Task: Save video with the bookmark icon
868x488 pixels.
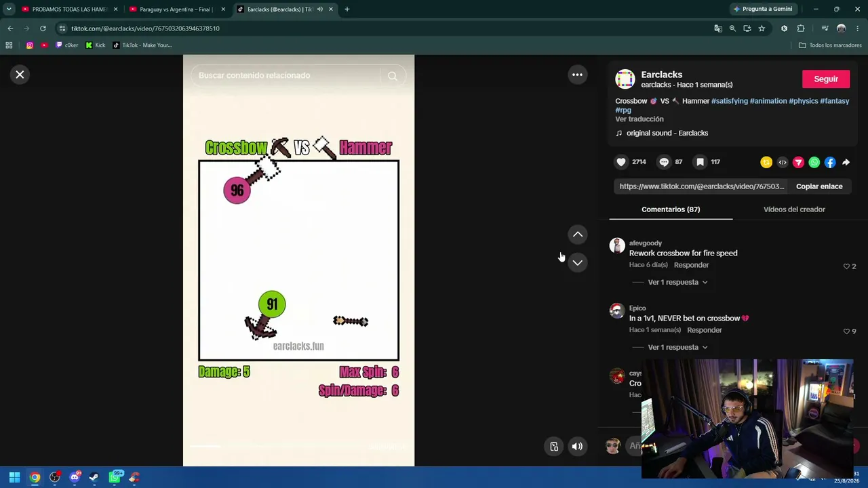Action: pyautogui.click(x=700, y=162)
